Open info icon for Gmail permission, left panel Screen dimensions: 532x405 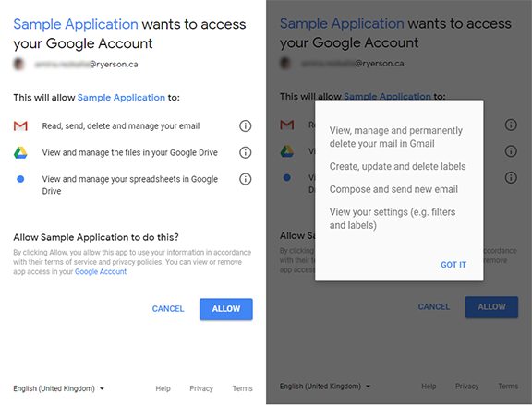pos(246,126)
